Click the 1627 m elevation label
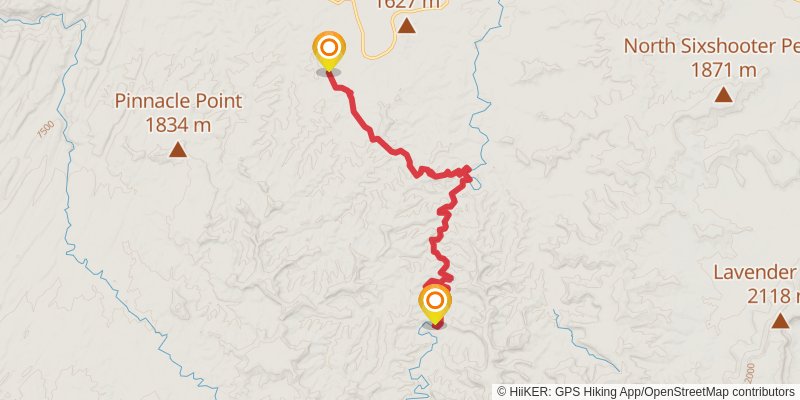800x400 pixels. point(407,5)
